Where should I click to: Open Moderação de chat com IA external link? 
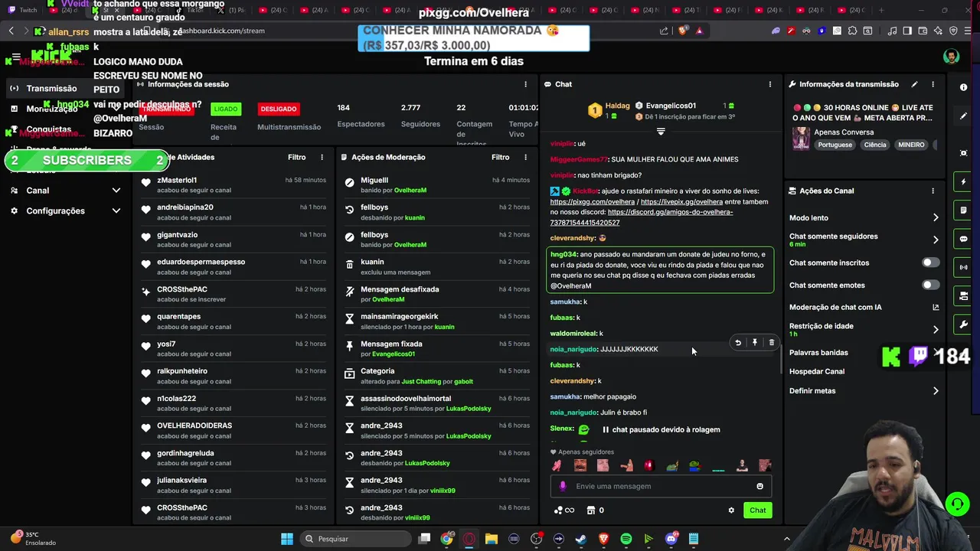click(936, 308)
